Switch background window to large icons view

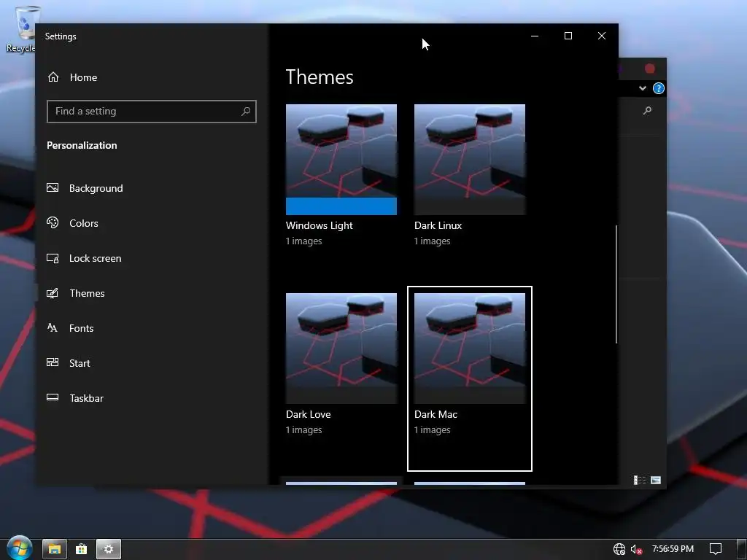point(656,480)
